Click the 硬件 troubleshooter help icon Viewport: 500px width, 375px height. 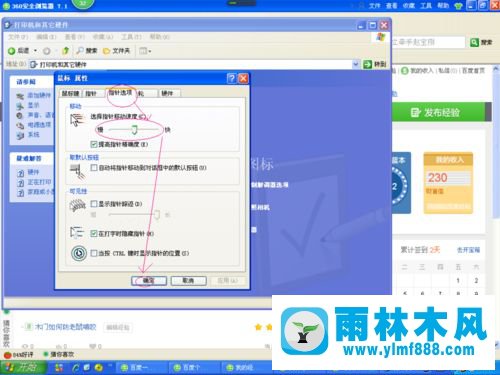(x=21, y=173)
